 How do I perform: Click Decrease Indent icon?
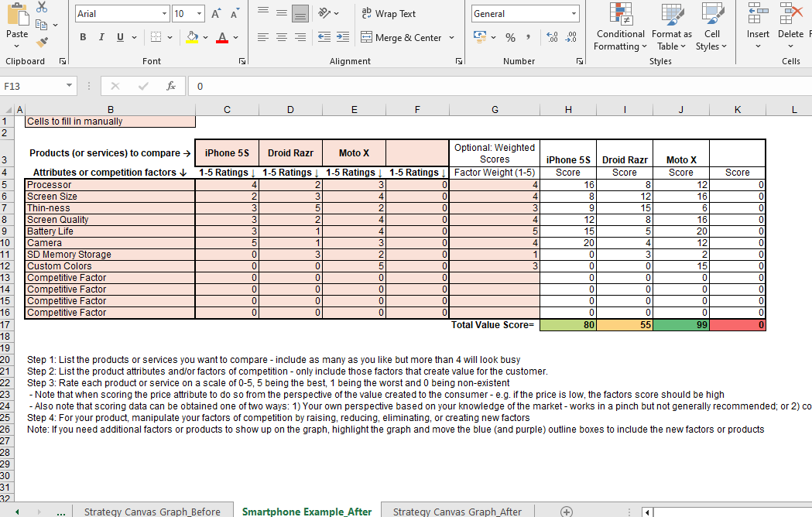pos(324,37)
